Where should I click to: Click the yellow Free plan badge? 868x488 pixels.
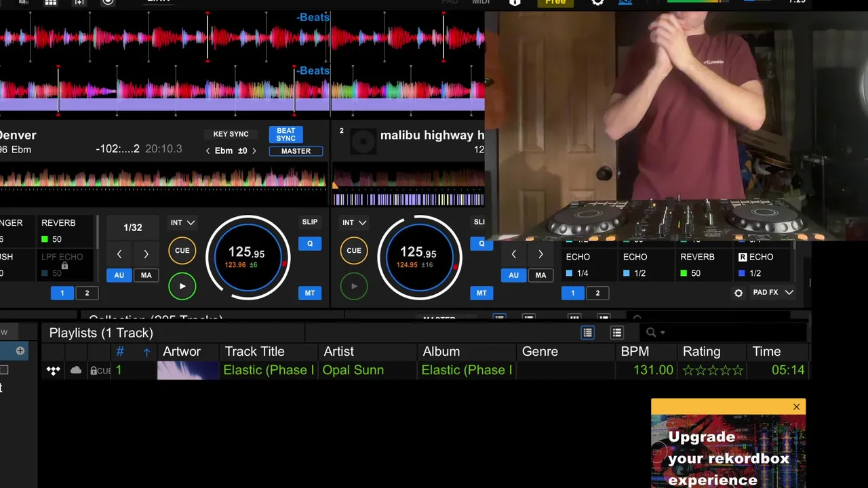(x=555, y=3)
